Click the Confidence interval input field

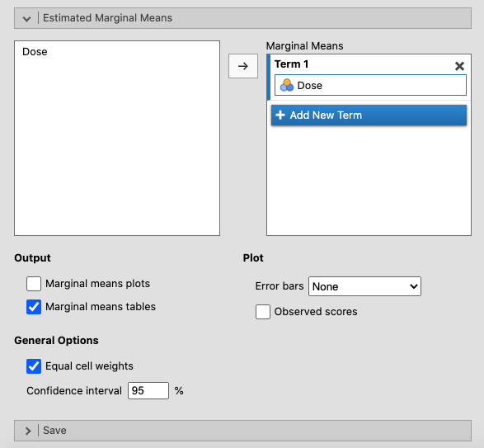pos(148,390)
